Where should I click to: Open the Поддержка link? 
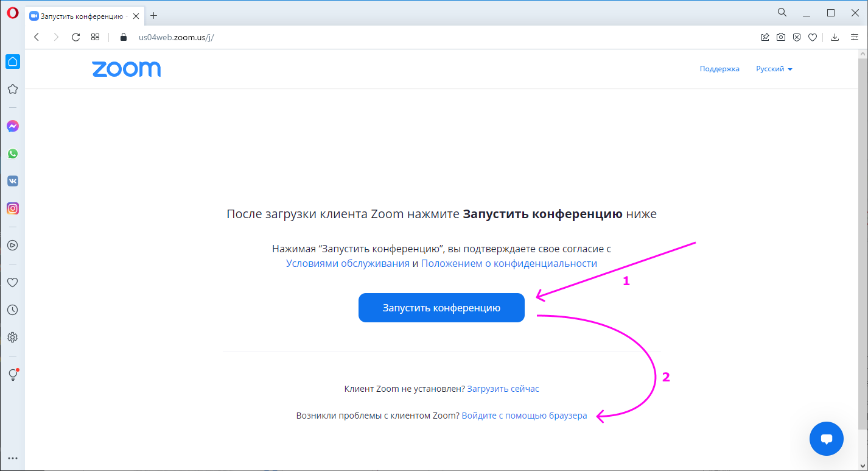pos(719,69)
